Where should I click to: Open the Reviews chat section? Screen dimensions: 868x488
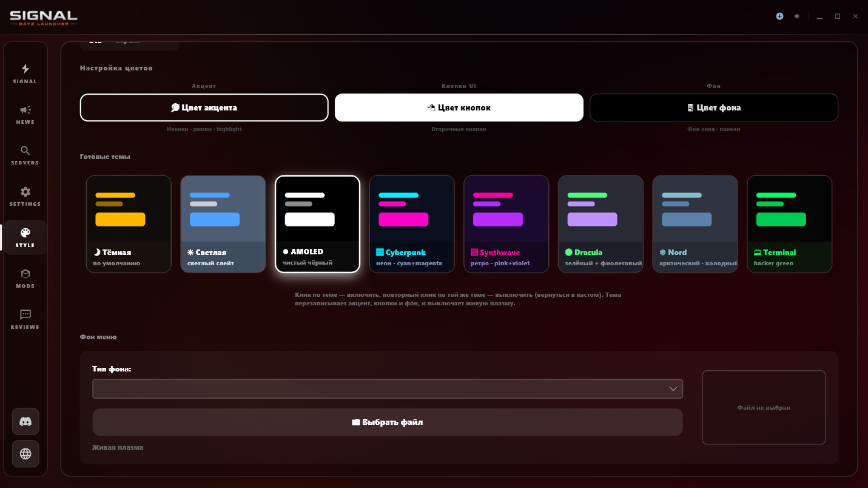[x=25, y=319]
